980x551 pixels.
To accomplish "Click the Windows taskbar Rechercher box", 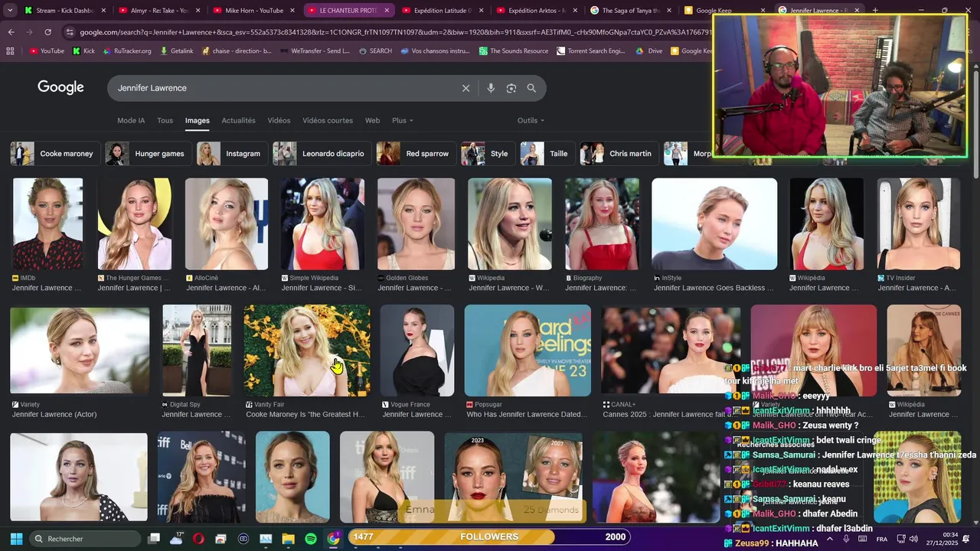I will click(x=86, y=539).
